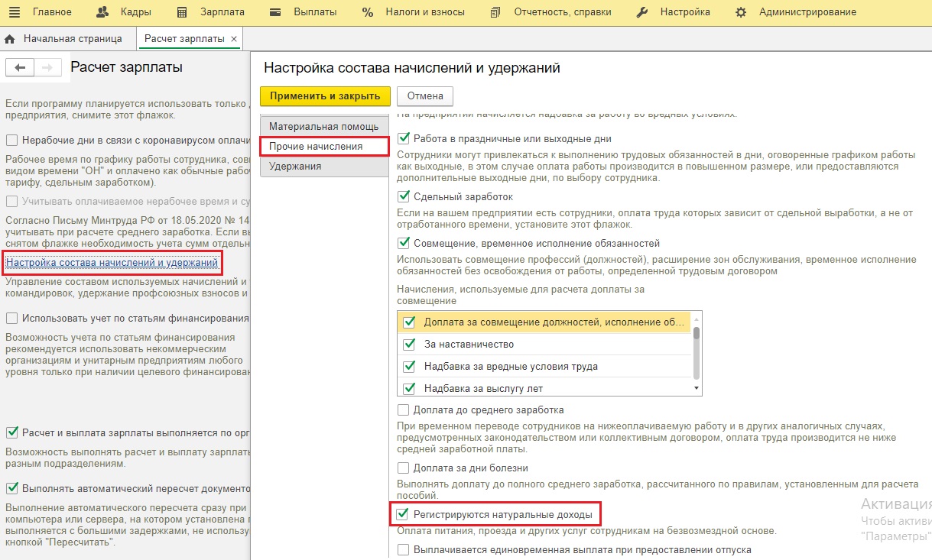The height and width of the screenshot is (560, 932).
Task: Click the Отчетность, справки documents icon
Action: (495, 12)
